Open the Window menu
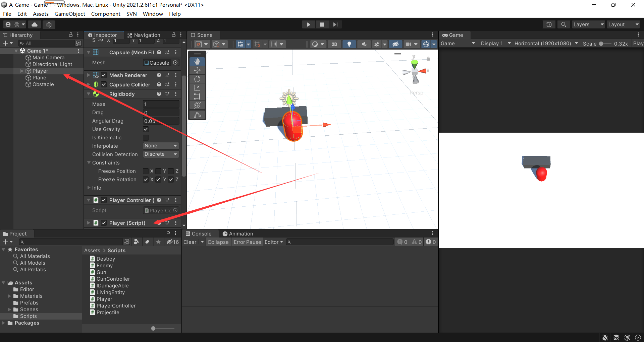 [153, 14]
